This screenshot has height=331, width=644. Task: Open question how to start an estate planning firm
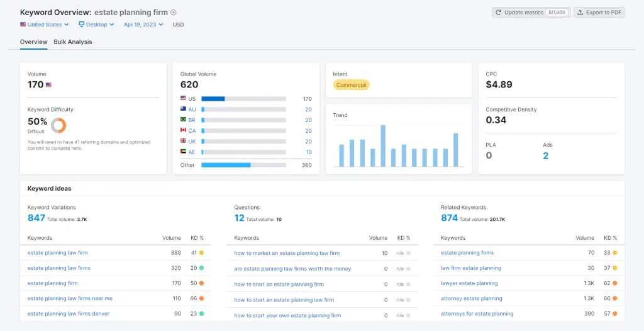click(279, 284)
